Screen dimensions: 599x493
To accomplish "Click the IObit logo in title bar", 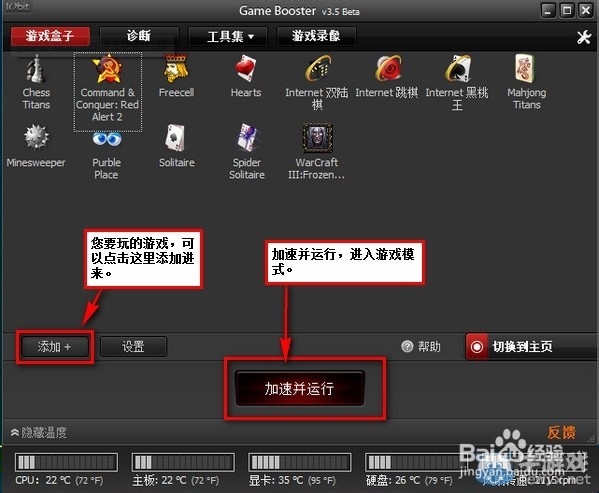I will pos(17,6).
